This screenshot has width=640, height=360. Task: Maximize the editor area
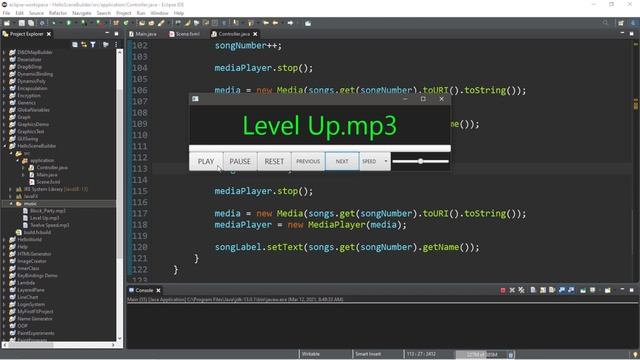tap(631, 34)
